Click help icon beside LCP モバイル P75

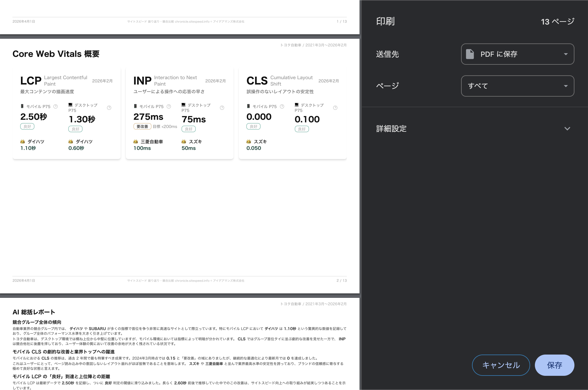coord(55,106)
